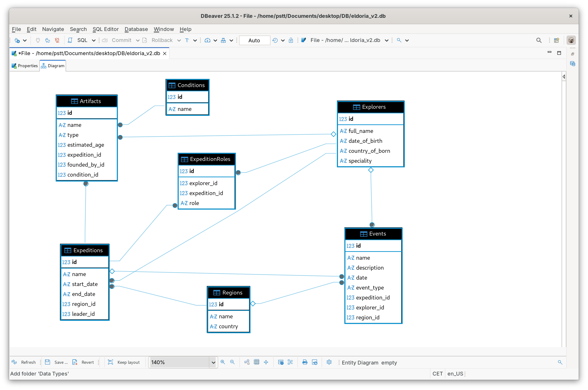
Task: Open the 140% zoom combo box
Action: (x=183, y=362)
